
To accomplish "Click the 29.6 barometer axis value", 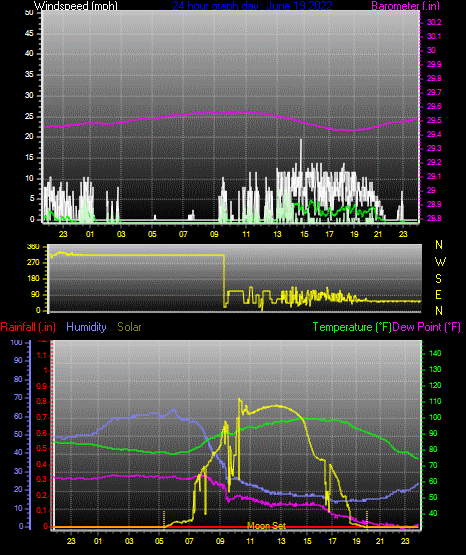I will click(434, 107).
